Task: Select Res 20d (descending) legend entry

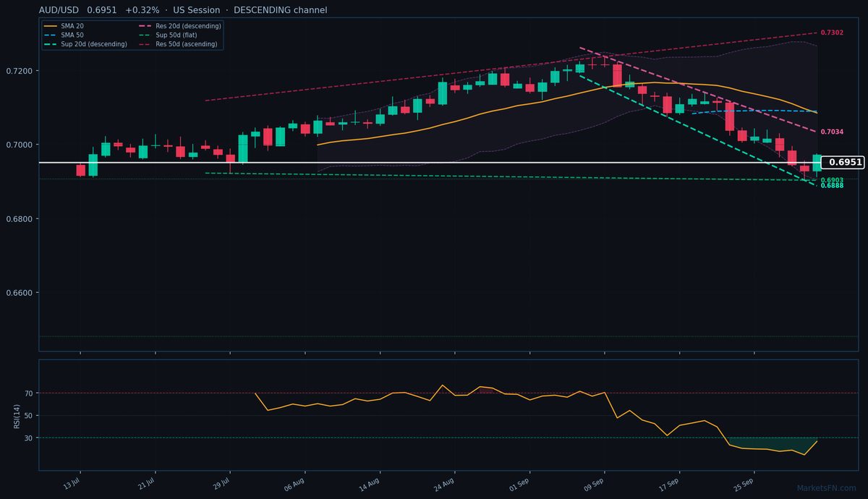Action: coord(179,26)
